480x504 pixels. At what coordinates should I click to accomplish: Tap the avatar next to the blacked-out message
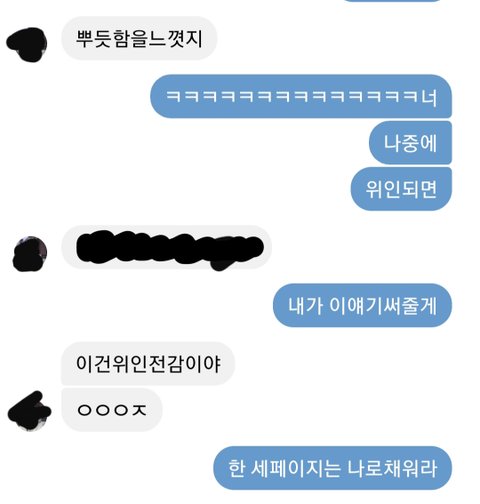point(29,254)
